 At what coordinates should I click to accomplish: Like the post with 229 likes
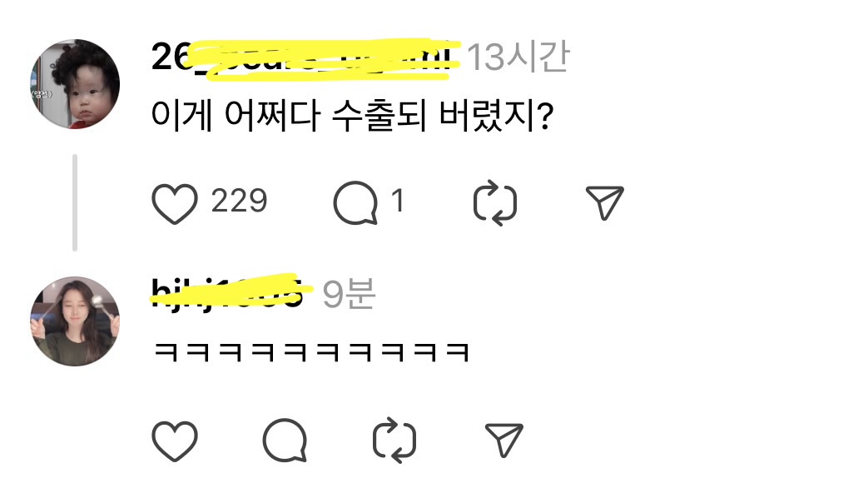tap(175, 203)
